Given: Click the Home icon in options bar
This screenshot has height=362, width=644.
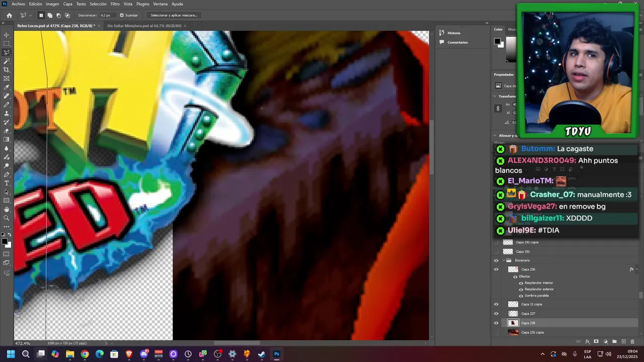Looking at the screenshot, I should click(9, 15).
